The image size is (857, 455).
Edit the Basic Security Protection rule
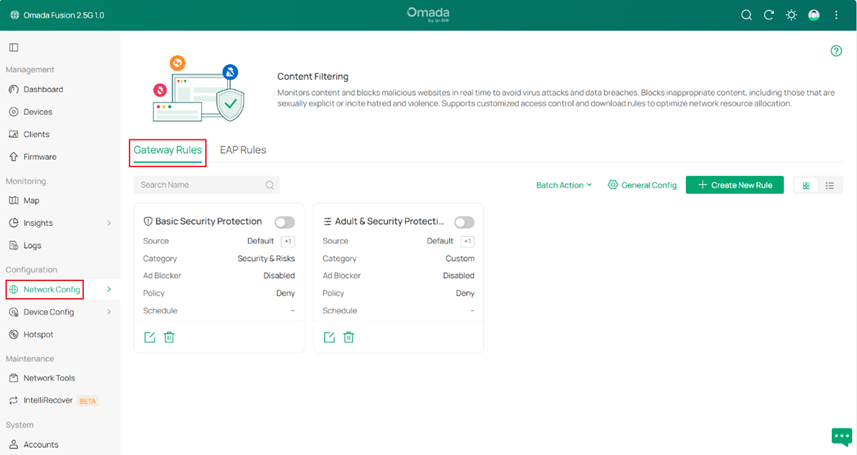(x=149, y=337)
